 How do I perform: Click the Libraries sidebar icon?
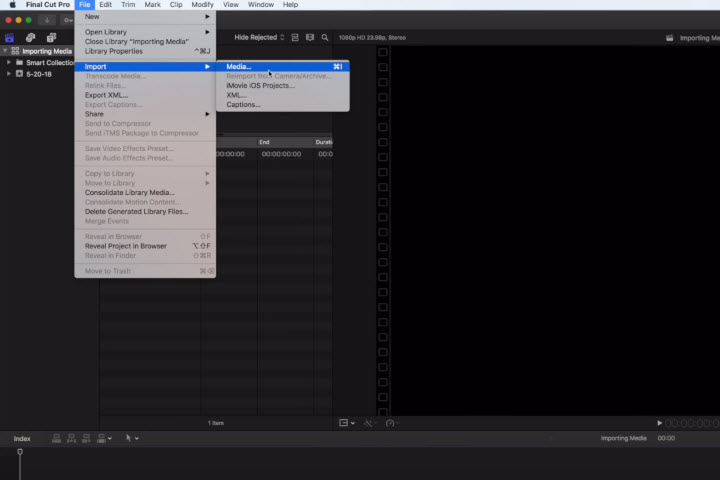[10, 37]
